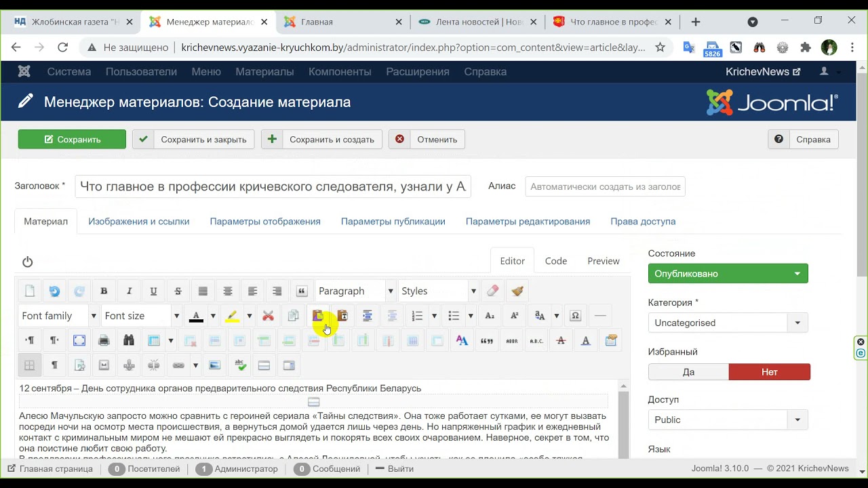Paste from clipboard

(317, 316)
